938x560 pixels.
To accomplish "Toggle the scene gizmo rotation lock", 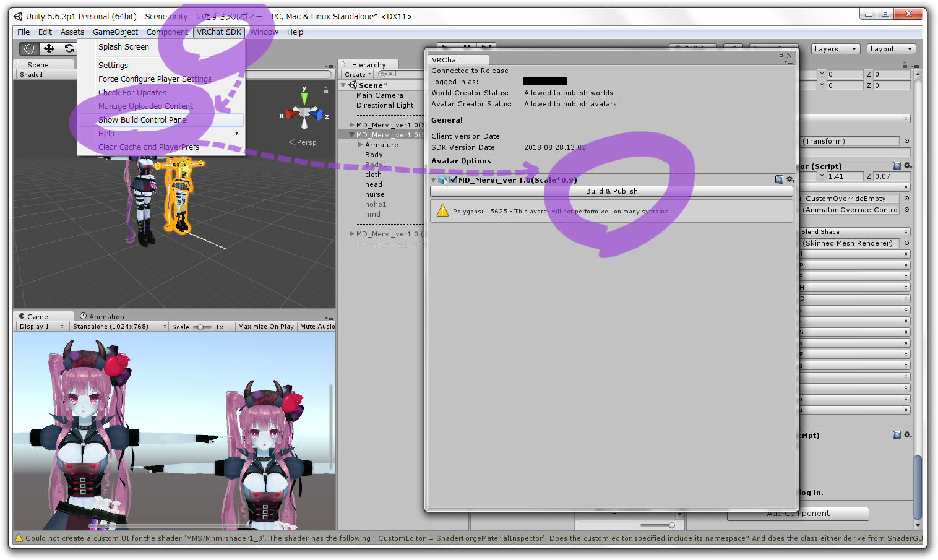I will [325, 90].
